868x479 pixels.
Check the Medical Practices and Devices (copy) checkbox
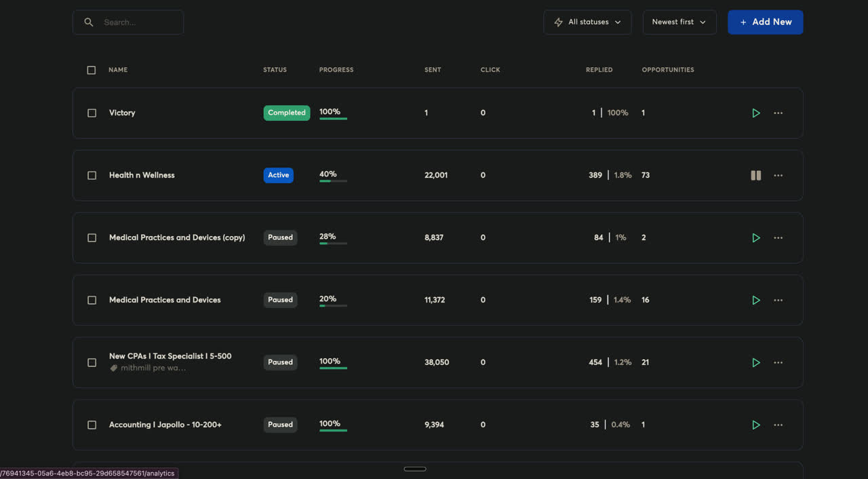click(92, 237)
